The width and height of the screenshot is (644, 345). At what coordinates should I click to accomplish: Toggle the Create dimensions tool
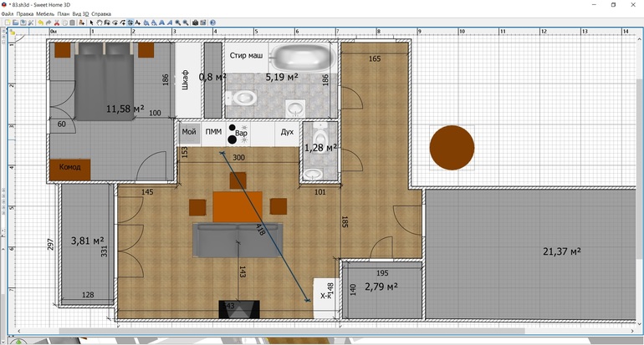130,23
